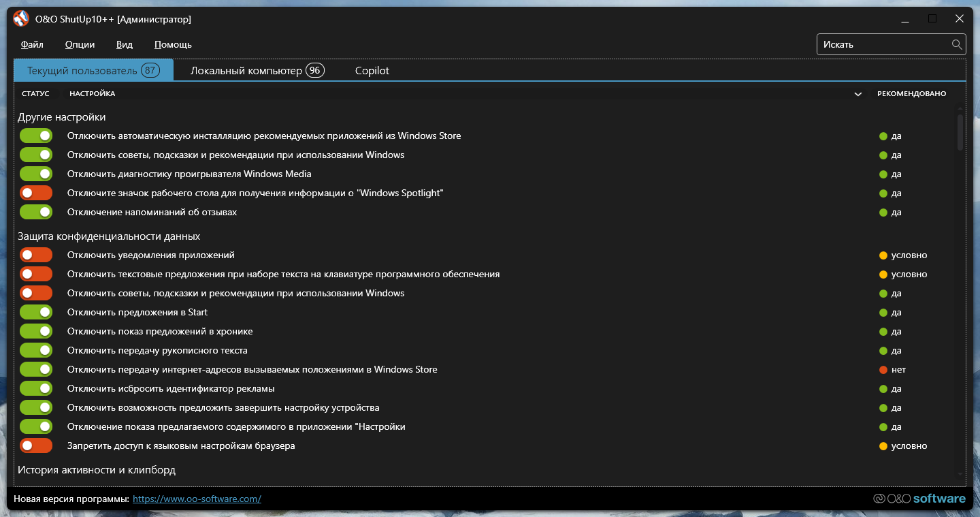Screen dimensions: 980x517
Task: Expand the chevron in the settings column header
Action: point(858,94)
